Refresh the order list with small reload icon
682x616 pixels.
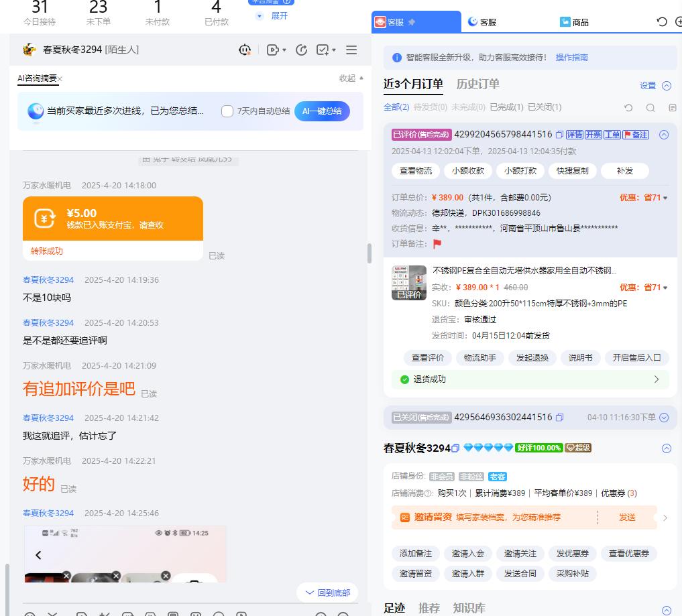click(628, 108)
